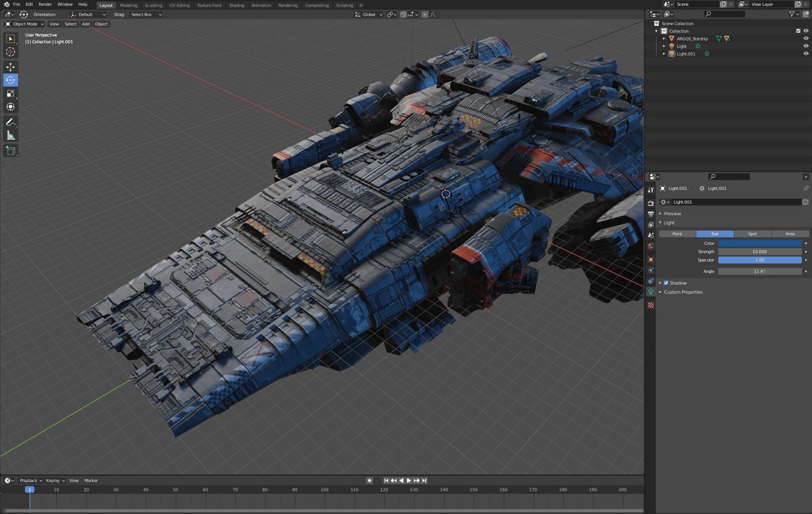Uncheck the Collection exclude checkbox
The height and width of the screenshot is (514, 812).
point(798,31)
